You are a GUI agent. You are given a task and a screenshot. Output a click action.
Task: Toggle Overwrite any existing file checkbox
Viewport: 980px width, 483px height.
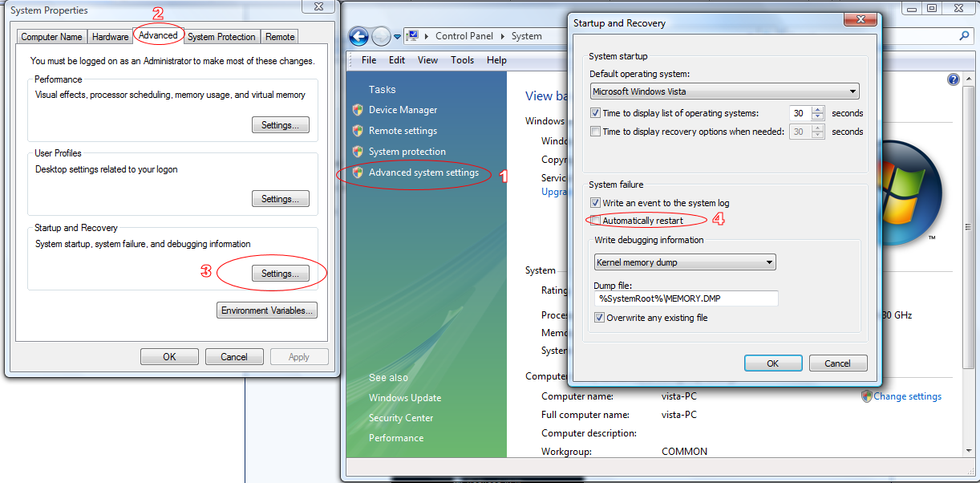[x=600, y=318]
